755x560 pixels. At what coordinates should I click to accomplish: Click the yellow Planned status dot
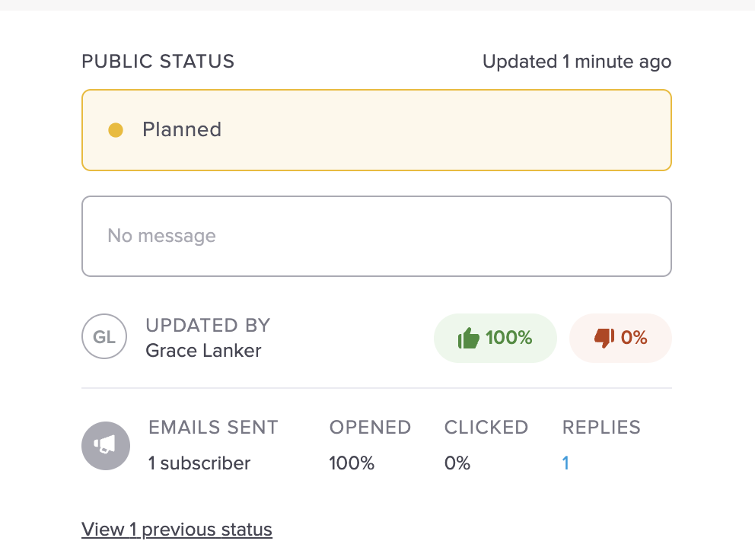tap(115, 129)
